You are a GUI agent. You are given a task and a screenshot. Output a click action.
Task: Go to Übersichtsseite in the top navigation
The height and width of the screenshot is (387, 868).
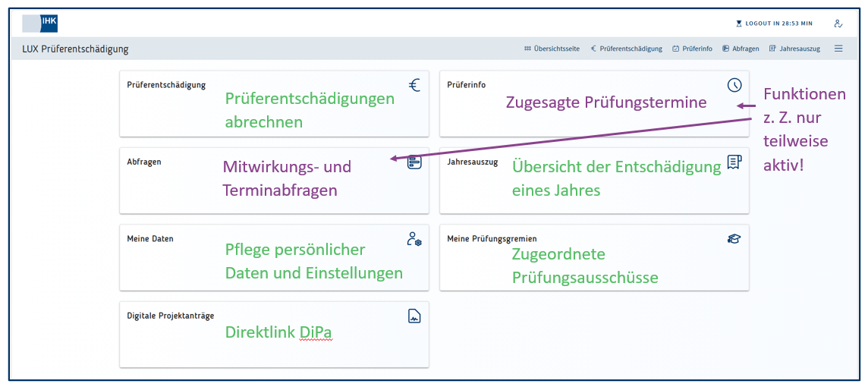tap(552, 49)
